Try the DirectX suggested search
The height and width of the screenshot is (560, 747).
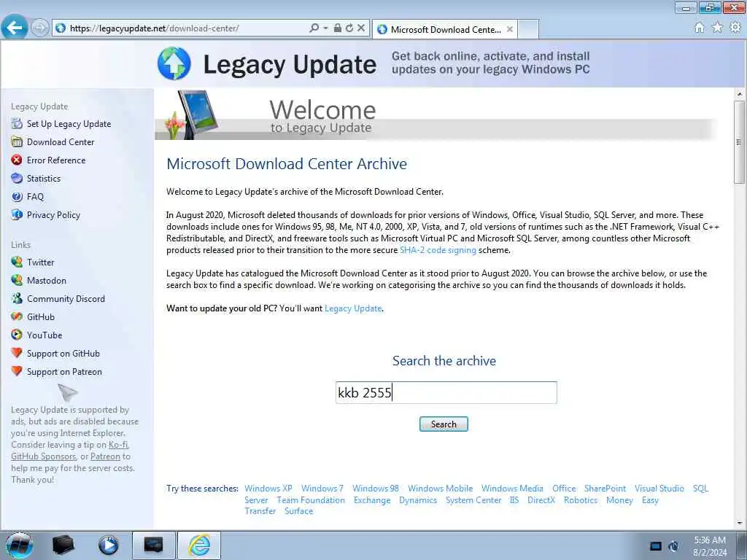pos(541,500)
